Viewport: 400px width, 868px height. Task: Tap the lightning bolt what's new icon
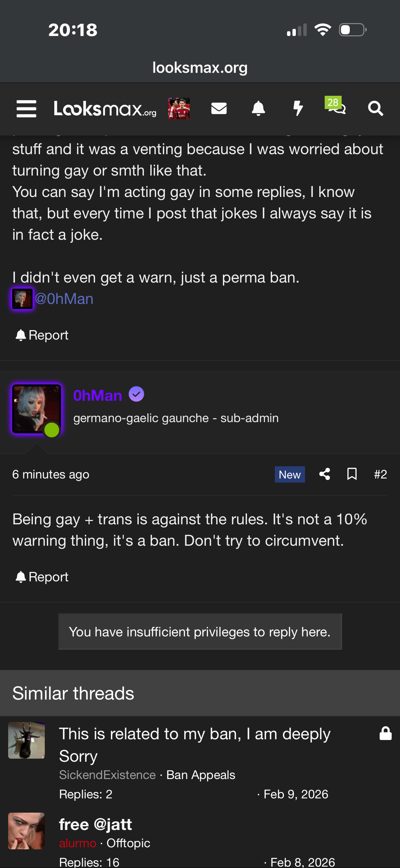click(x=298, y=109)
